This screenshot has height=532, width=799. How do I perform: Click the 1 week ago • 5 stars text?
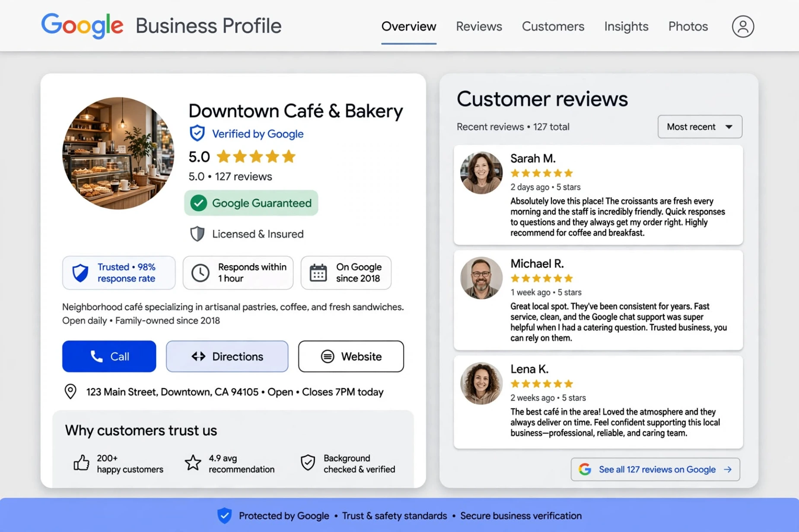click(546, 292)
